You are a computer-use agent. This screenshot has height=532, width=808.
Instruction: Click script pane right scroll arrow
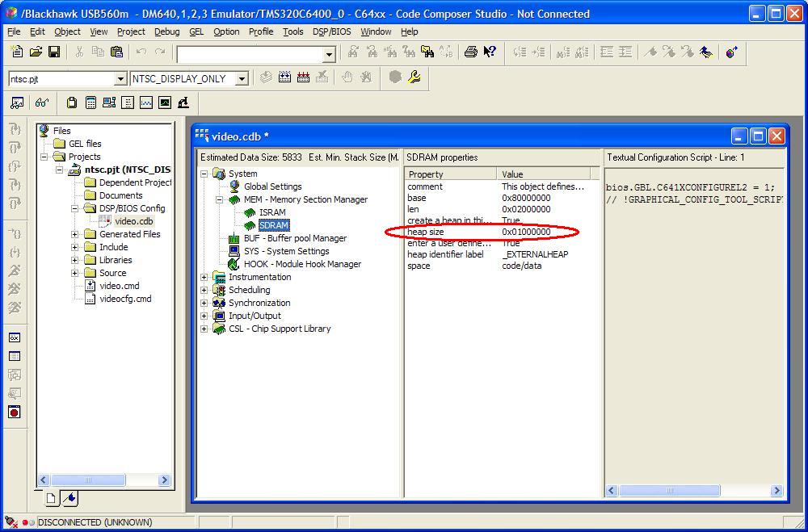point(776,490)
